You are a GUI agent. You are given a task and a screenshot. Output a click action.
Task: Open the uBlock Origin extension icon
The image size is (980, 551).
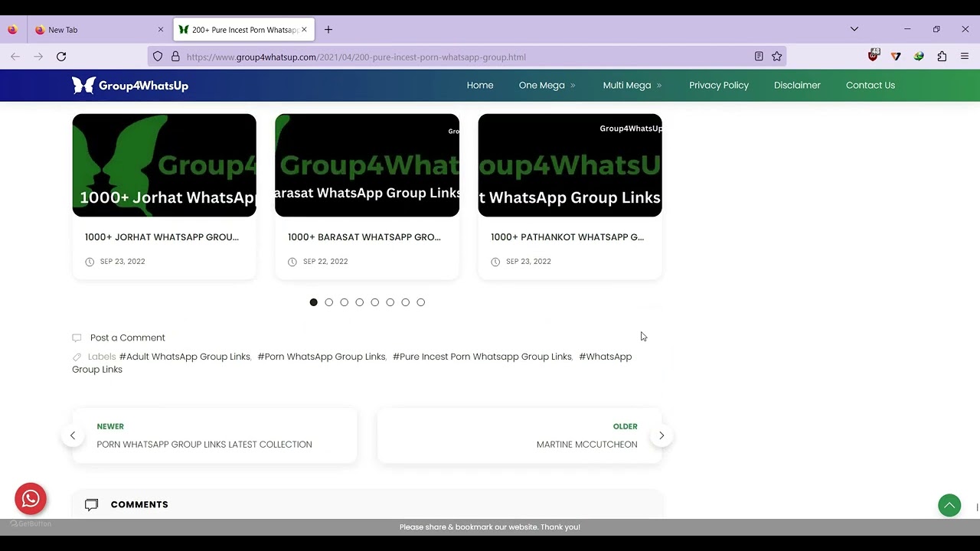pyautogui.click(x=874, y=56)
